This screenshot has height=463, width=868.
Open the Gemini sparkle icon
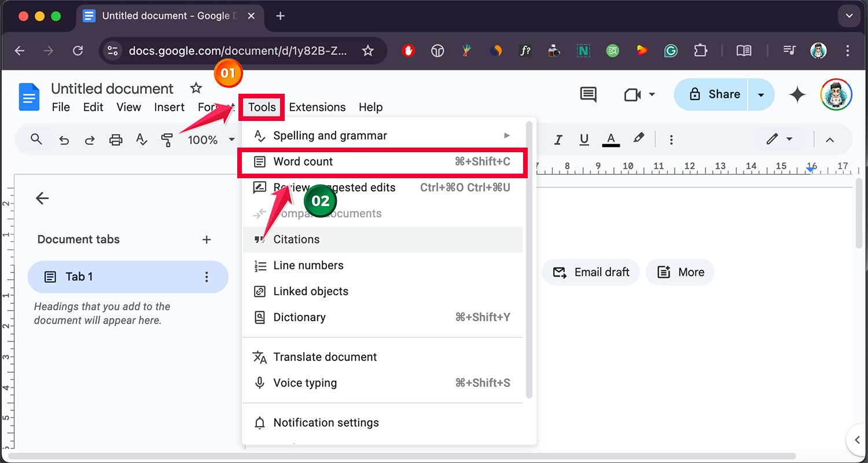tap(797, 94)
